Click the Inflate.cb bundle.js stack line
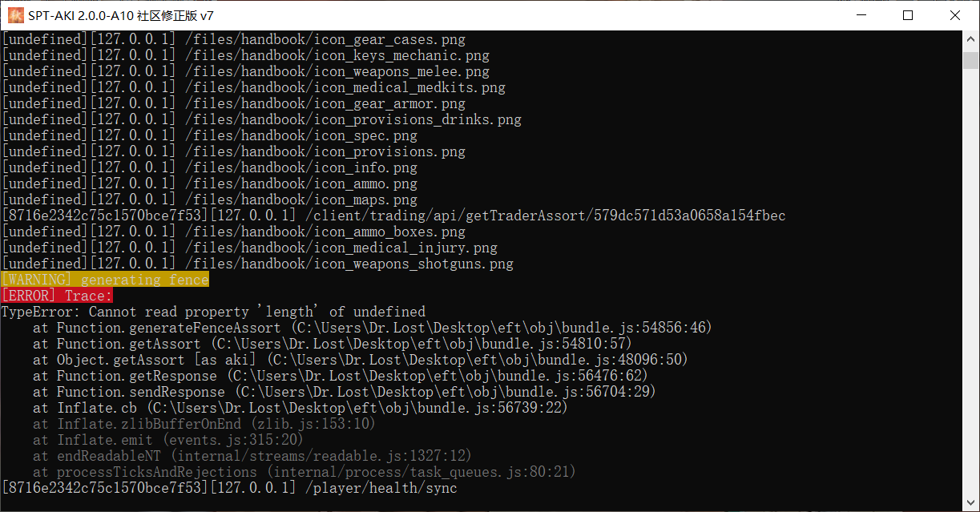The width and height of the screenshot is (980, 512). tap(300, 408)
